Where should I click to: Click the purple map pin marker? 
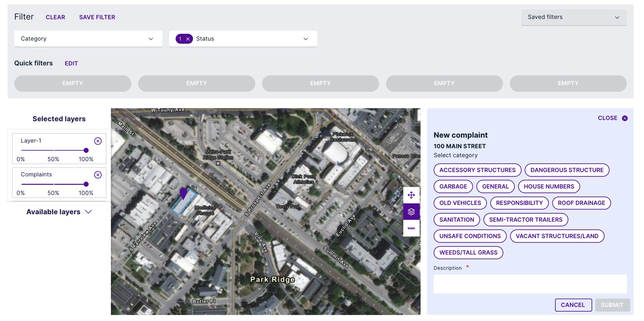[183, 193]
